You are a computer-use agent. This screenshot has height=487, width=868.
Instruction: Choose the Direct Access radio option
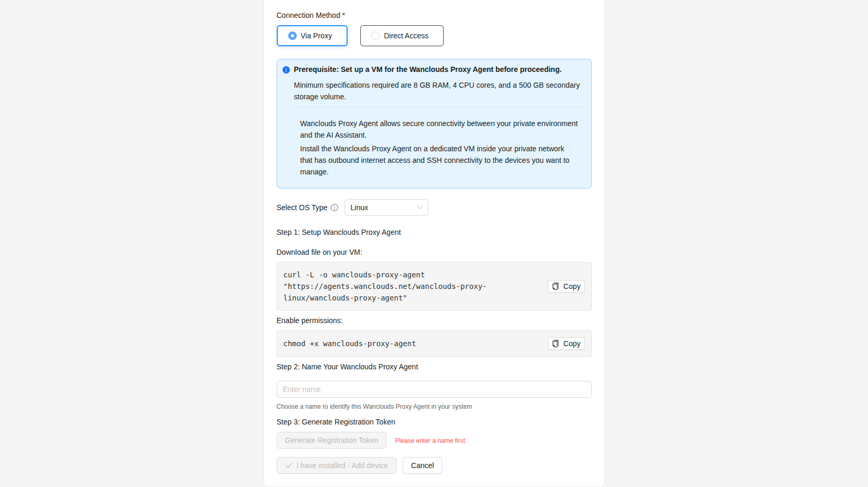click(402, 36)
